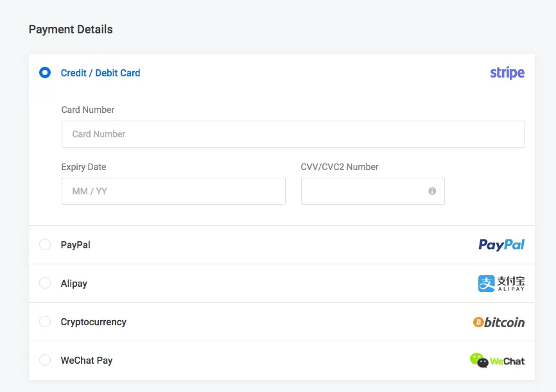556x392 pixels.
Task: Click the Stripe logo
Action: (507, 73)
